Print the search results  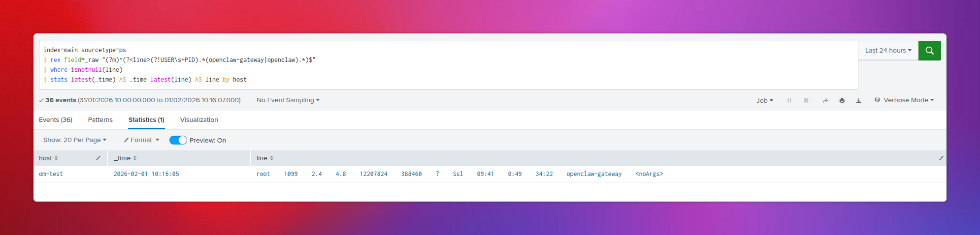(x=842, y=100)
